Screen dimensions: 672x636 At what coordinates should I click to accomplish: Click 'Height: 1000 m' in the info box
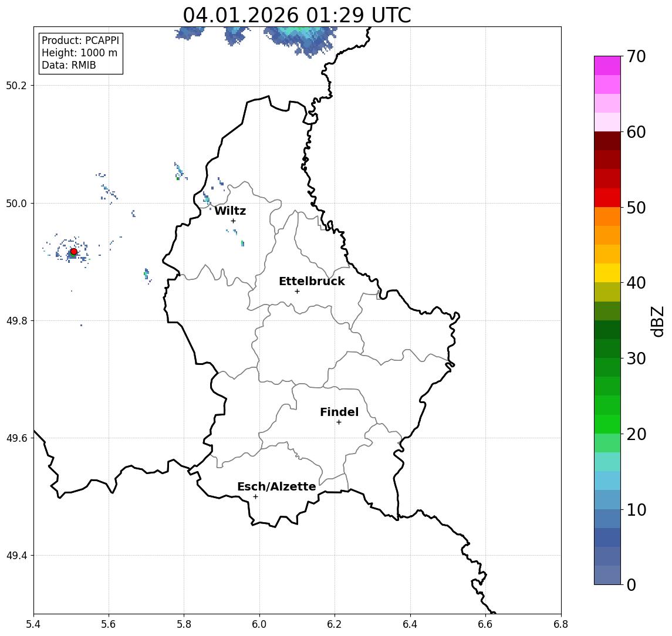(79, 53)
